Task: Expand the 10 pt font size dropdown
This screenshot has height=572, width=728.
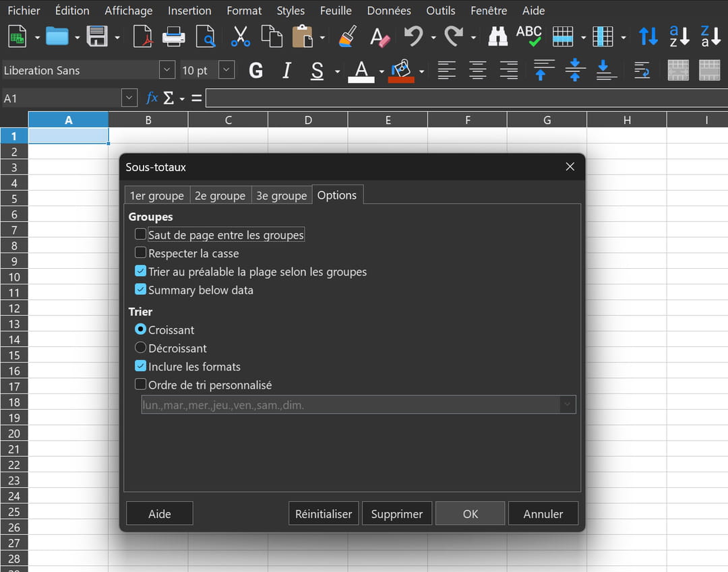Action: tap(226, 70)
